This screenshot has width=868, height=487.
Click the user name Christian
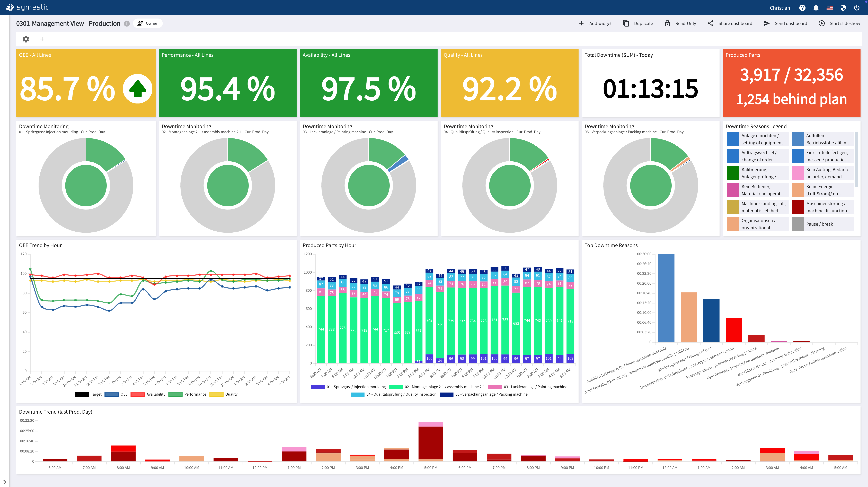(780, 8)
